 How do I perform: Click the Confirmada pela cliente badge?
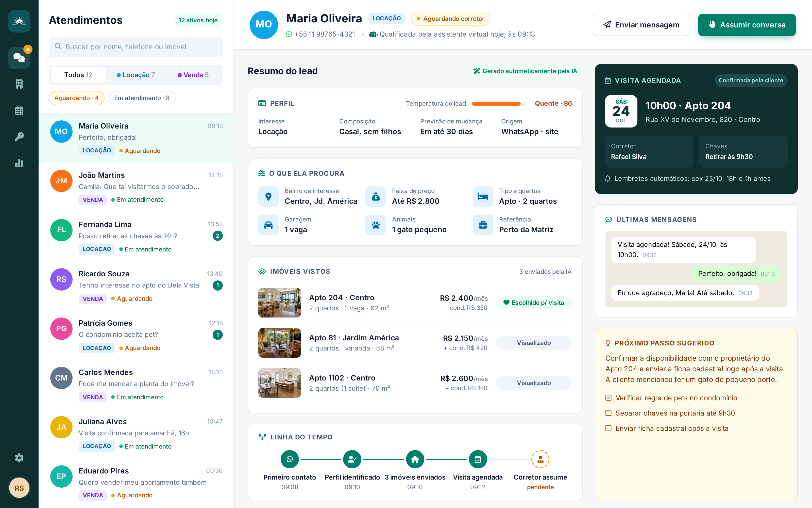(751, 80)
